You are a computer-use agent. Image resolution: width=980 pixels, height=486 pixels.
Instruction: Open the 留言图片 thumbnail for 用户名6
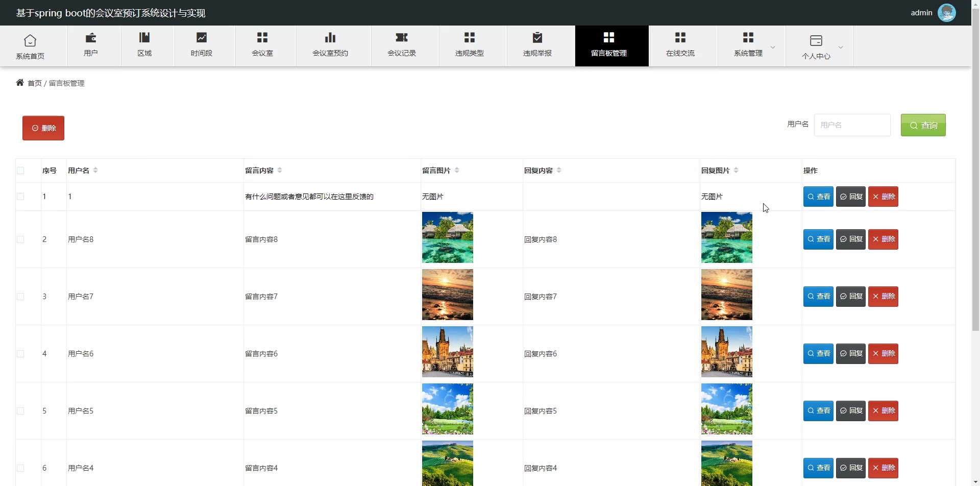[x=448, y=352]
